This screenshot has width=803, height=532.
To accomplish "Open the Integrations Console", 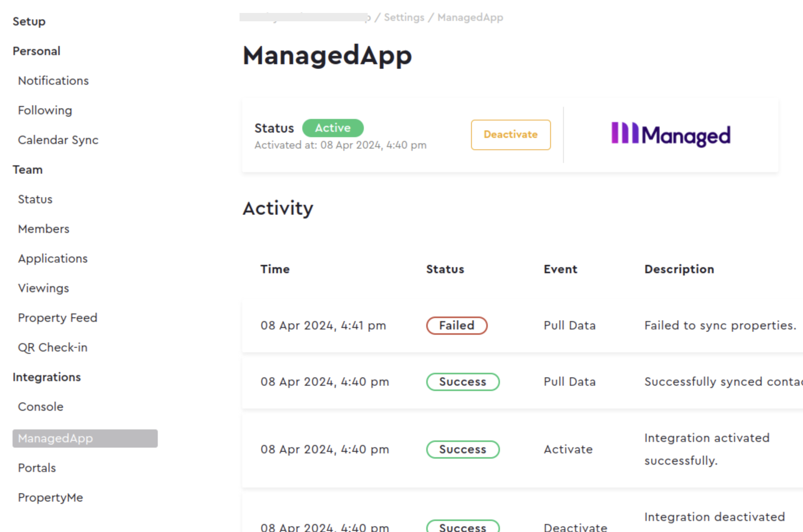I will coord(41,407).
